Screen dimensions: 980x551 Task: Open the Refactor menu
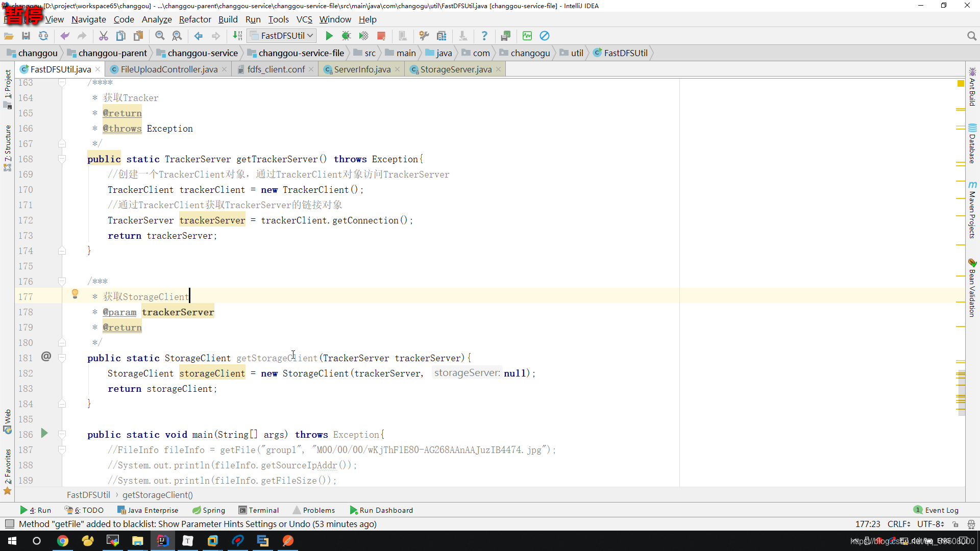(x=195, y=19)
